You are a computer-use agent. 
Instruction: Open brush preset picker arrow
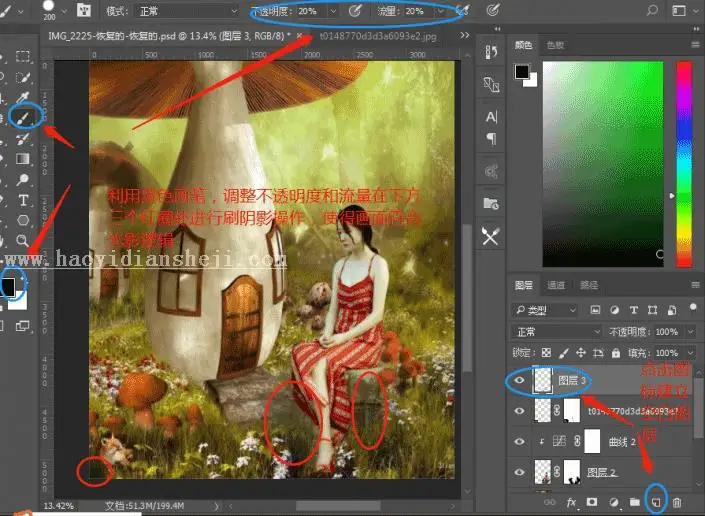64,11
